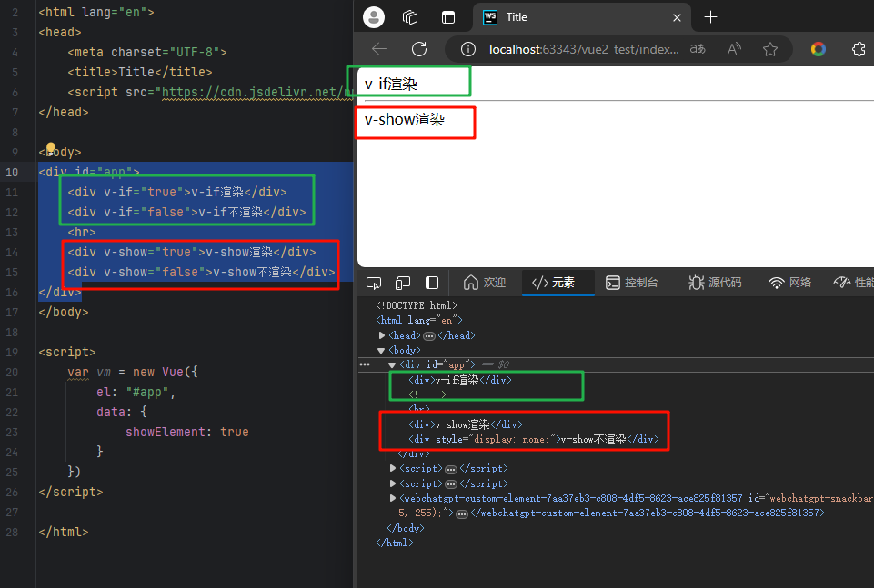
Task: Open the first script ellipsis badge
Action: coord(451,469)
